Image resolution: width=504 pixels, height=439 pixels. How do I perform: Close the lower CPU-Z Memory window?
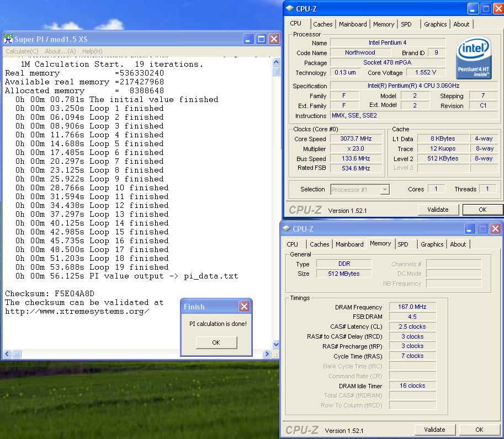495,229
